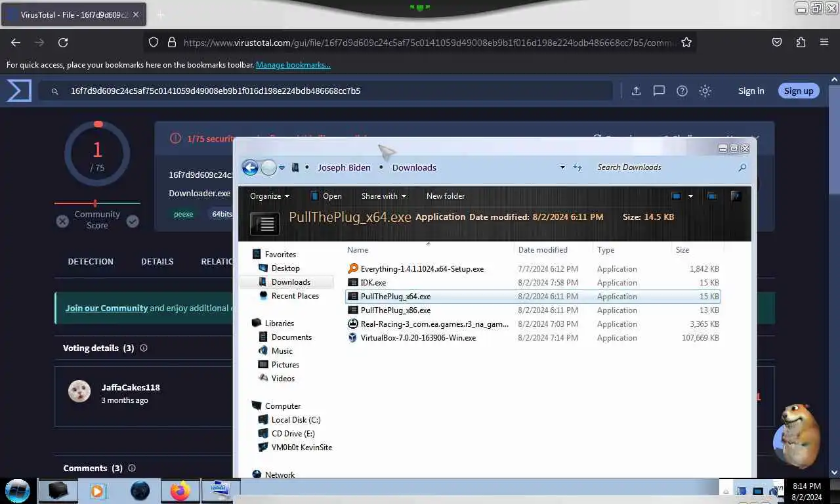Sort files by the Name column
The height and width of the screenshot is (504, 840).
pos(429,249)
